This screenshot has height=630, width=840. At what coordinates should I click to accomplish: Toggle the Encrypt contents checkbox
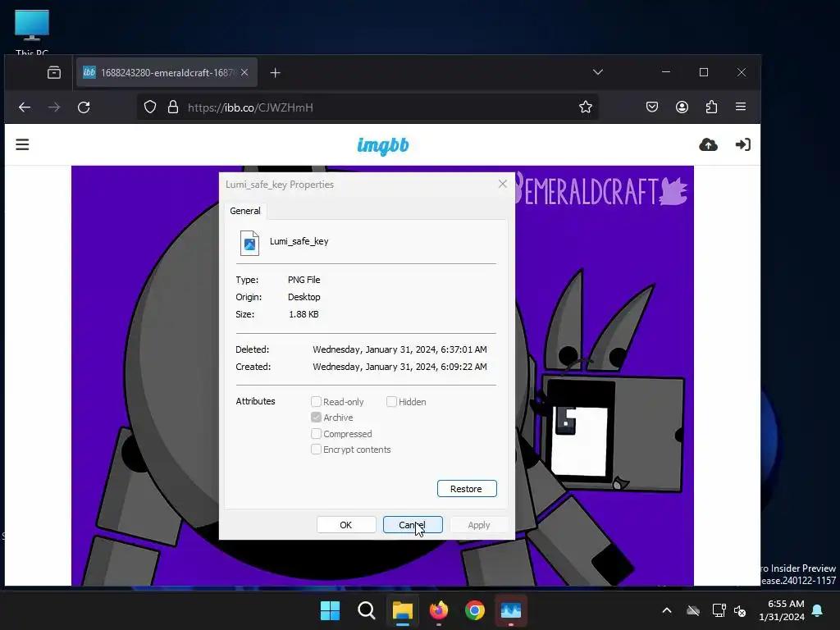tap(316, 450)
